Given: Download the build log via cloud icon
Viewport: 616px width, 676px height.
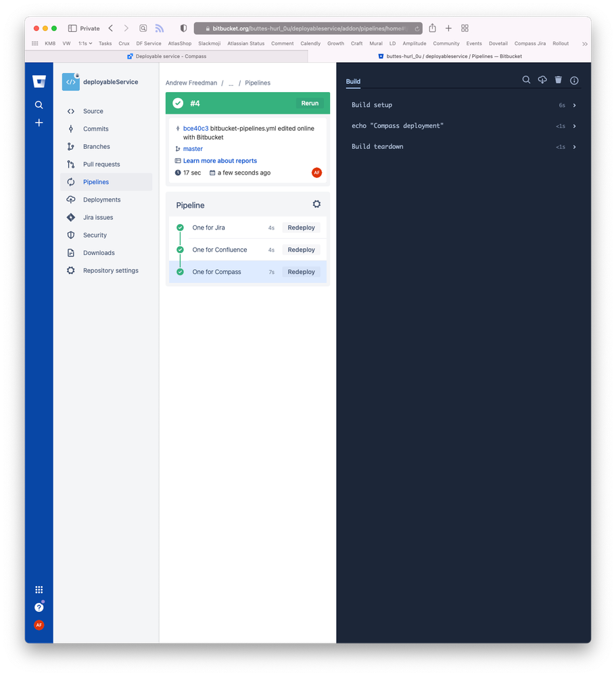Looking at the screenshot, I should coord(542,80).
